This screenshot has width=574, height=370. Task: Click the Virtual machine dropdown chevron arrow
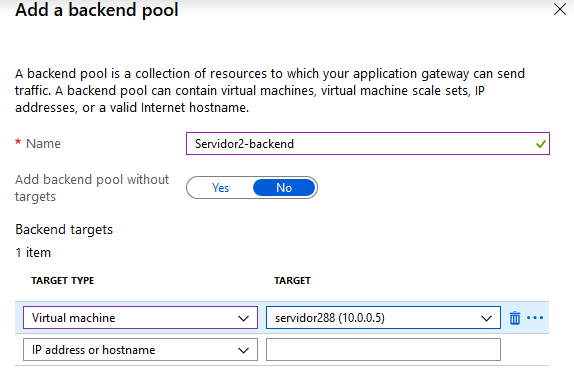click(243, 318)
